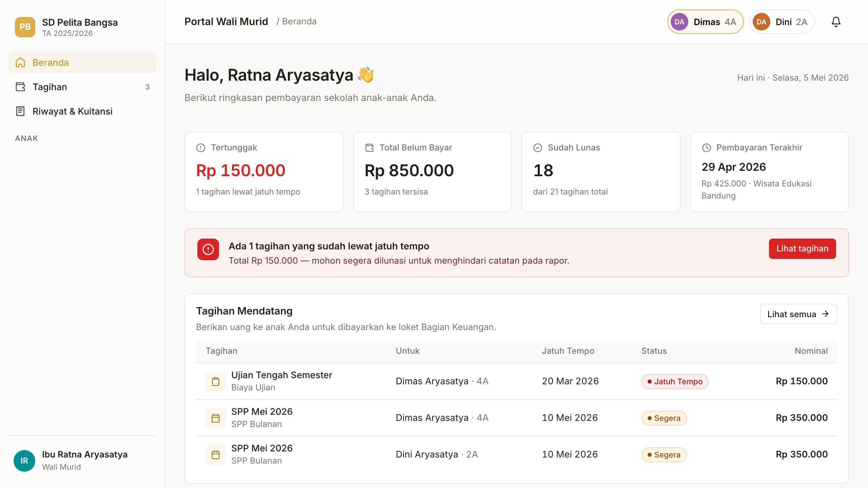Click the Sudah Lunas check circle icon
This screenshot has height=488, width=868.
pos(538,148)
